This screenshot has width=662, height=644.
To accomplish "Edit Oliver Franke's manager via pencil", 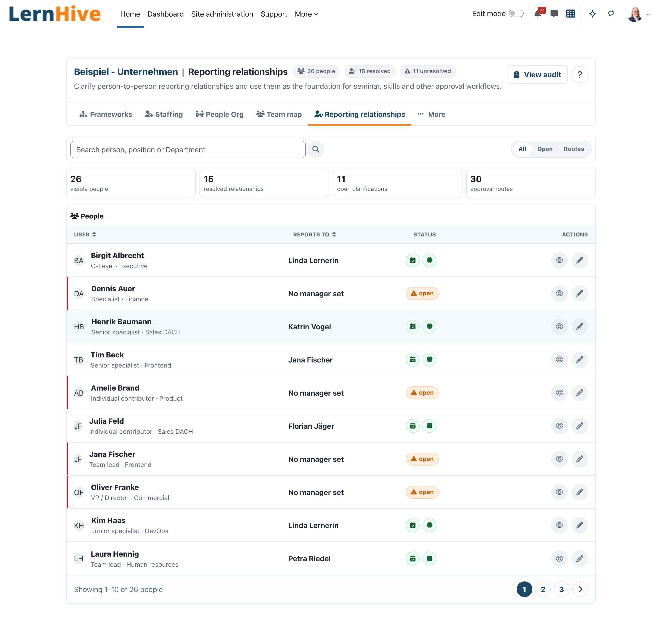I will click(x=579, y=492).
